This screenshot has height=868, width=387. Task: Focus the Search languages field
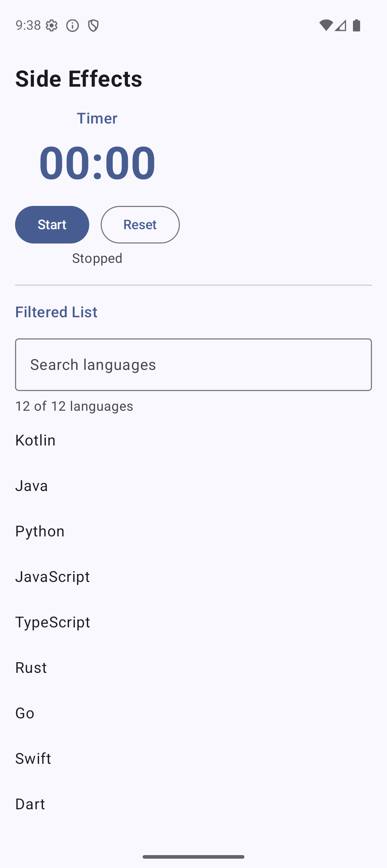193,365
